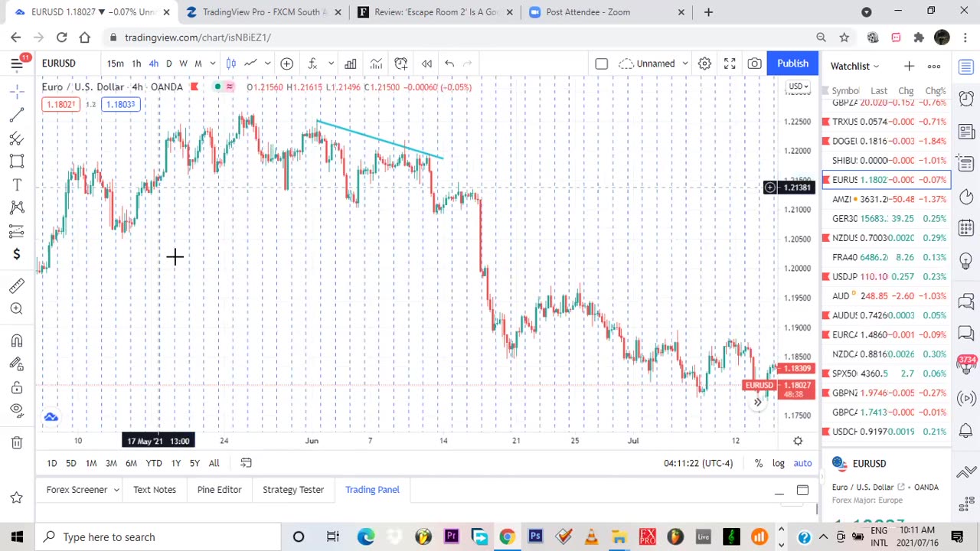Switch to the Trading Panel tab
This screenshot has height=551, width=980.
click(372, 490)
